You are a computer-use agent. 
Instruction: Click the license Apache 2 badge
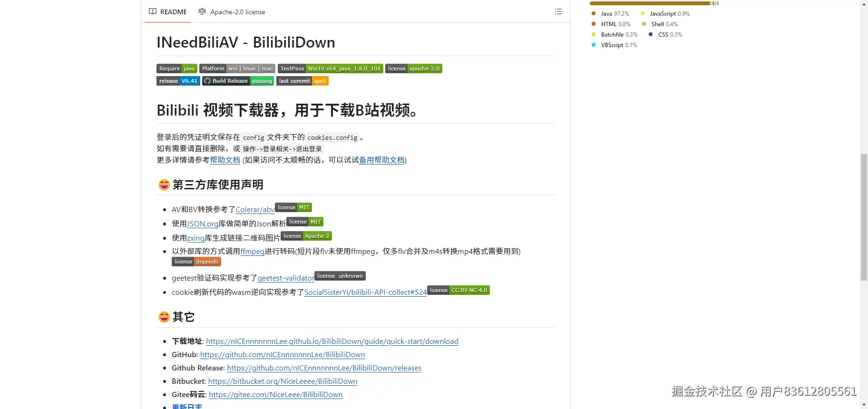(306, 236)
